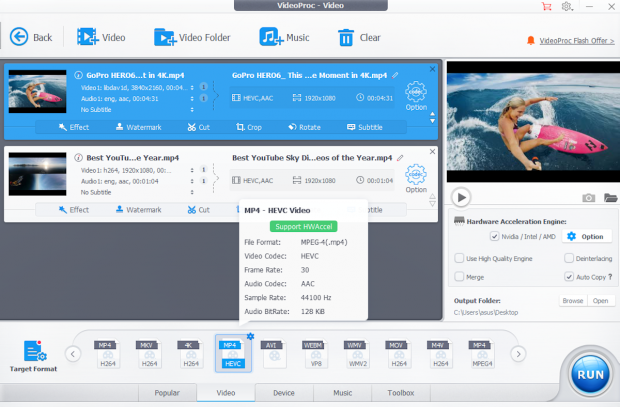Enable Use High Quality Engine
Viewport: 620px width, 407px height.
pos(459,258)
